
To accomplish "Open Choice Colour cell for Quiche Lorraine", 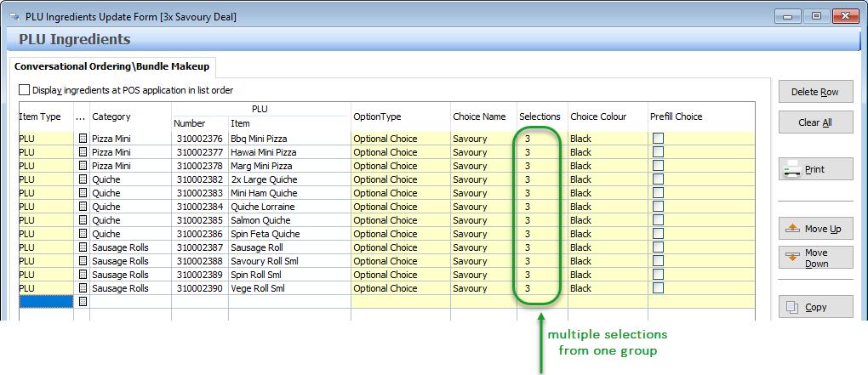I will pyautogui.click(x=607, y=207).
